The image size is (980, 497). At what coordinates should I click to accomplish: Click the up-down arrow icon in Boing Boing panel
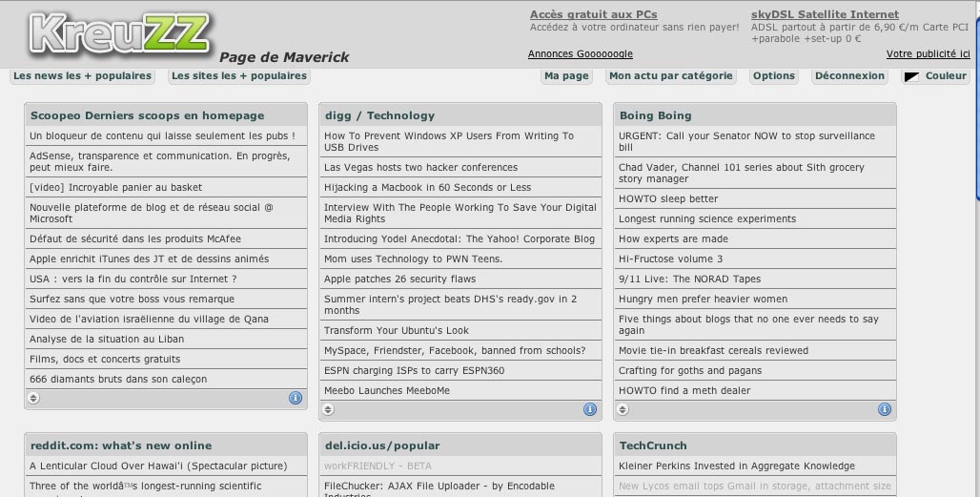[x=623, y=409]
